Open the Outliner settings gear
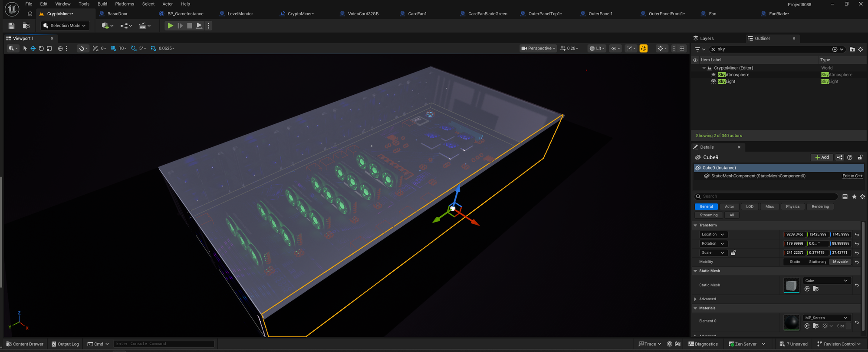 [x=861, y=49]
